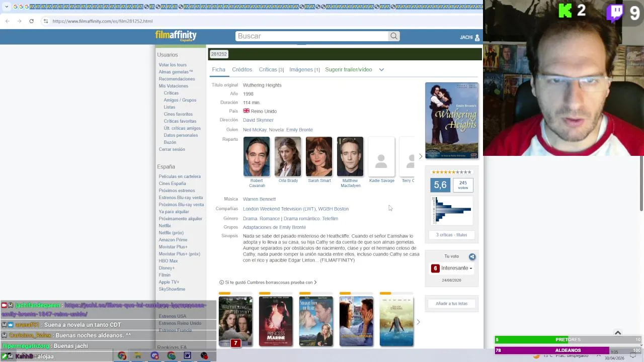
Task: Click the browser back arrow
Action: coord(7,21)
